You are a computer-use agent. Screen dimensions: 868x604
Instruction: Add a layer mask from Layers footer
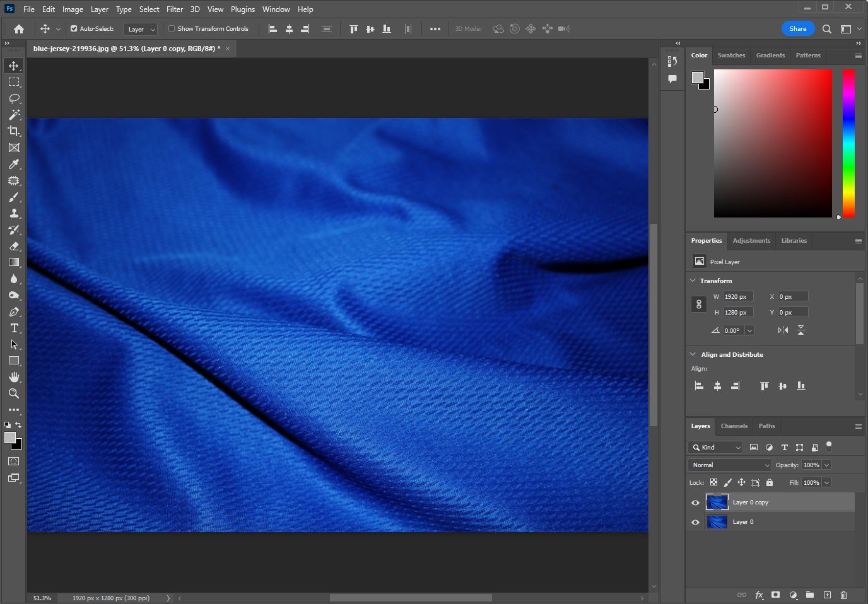point(775,595)
